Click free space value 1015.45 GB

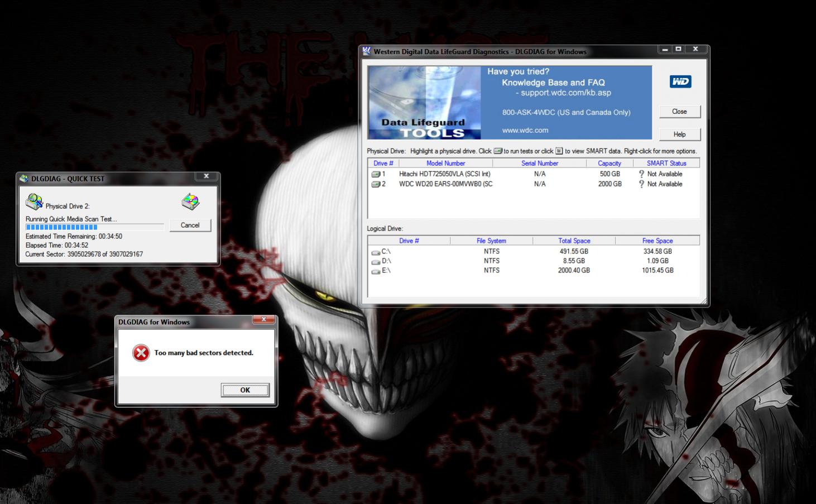pos(657,271)
